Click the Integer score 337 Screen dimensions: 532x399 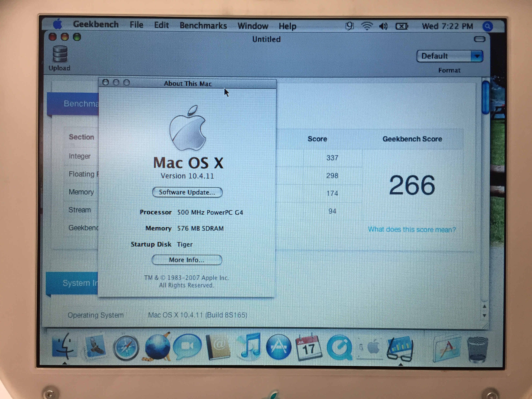point(332,158)
